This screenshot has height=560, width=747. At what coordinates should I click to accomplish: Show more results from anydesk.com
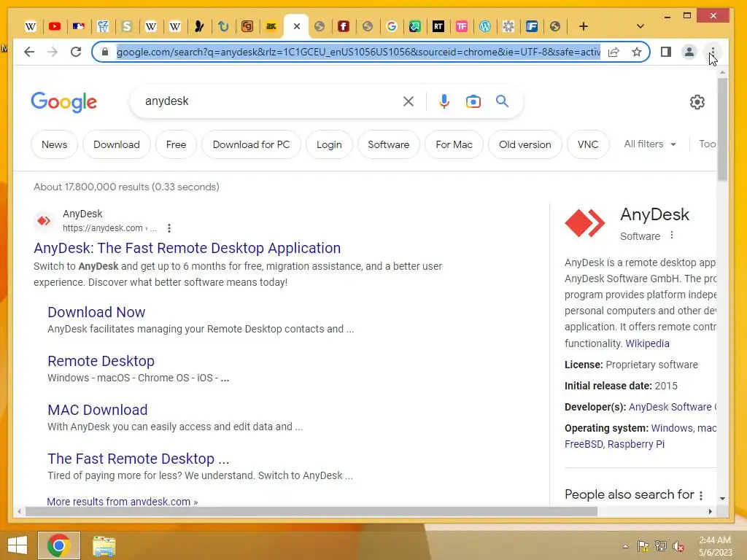(123, 502)
